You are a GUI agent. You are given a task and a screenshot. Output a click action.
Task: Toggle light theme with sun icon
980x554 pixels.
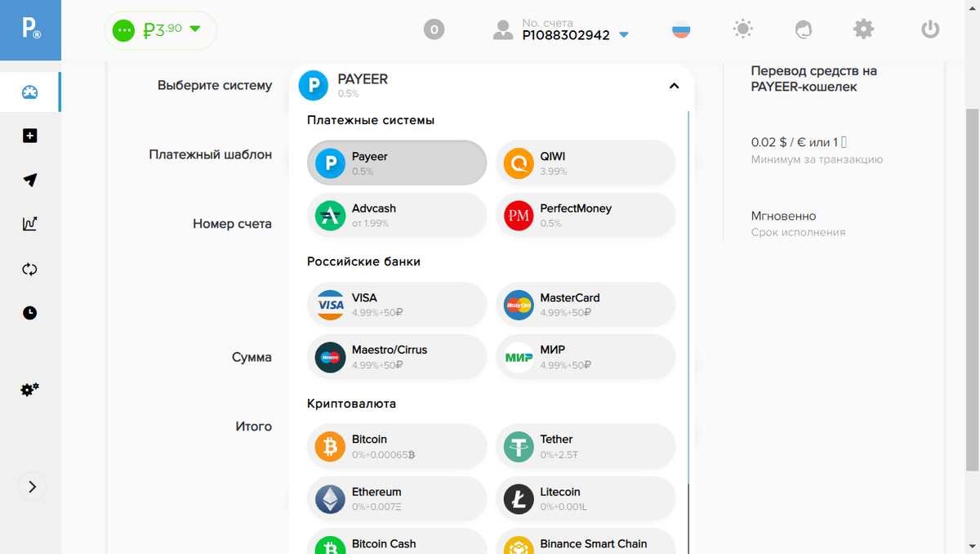(742, 29)
